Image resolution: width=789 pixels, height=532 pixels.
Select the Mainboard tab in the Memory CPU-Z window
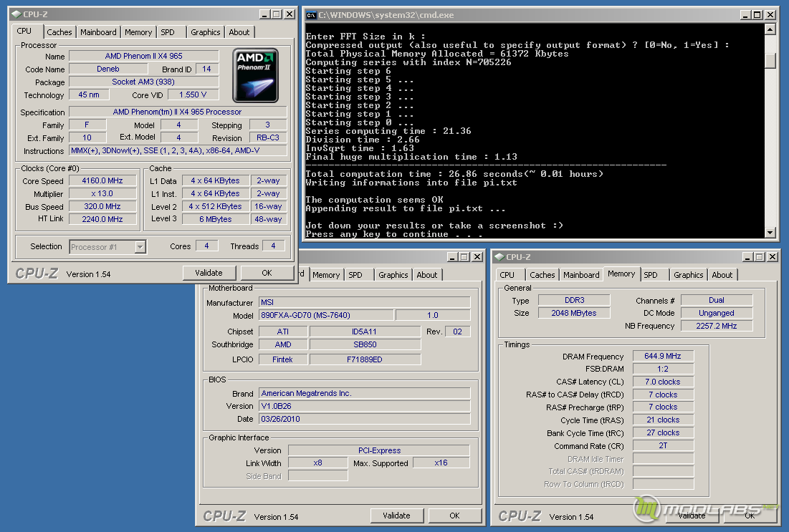pos(581,275)
